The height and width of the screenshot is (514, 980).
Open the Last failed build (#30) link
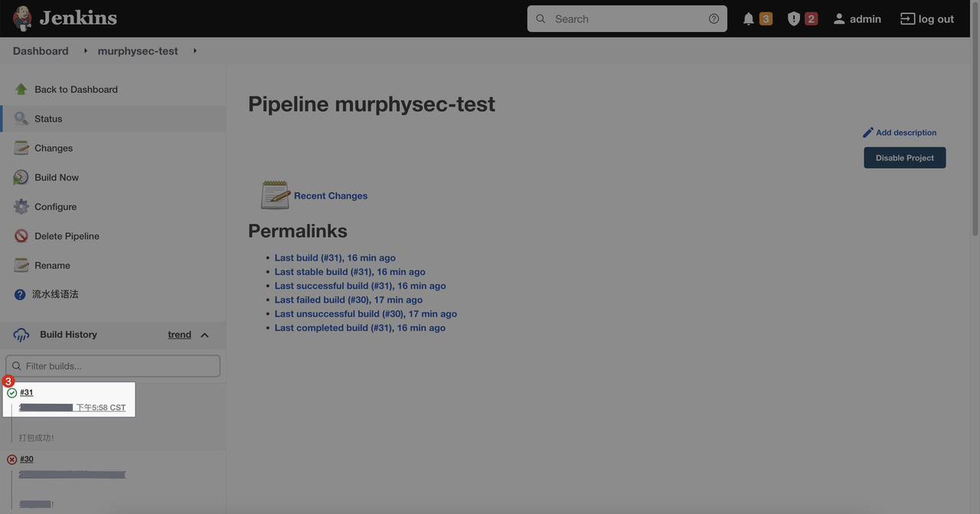(348, 300)
